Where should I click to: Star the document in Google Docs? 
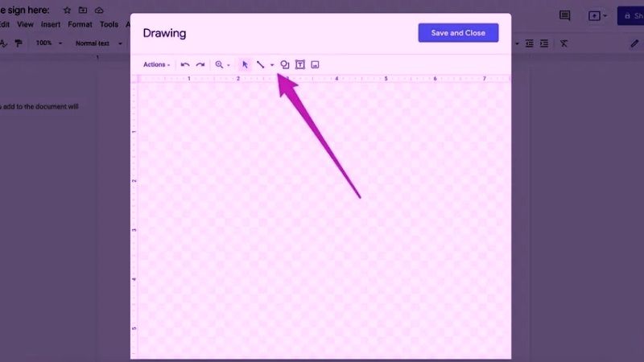click(67, 10)
